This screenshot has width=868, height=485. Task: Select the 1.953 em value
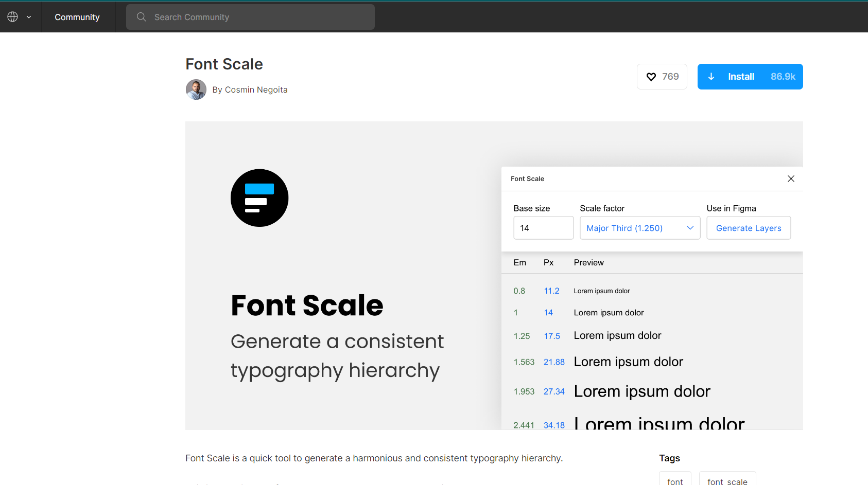tap(524, 392)
